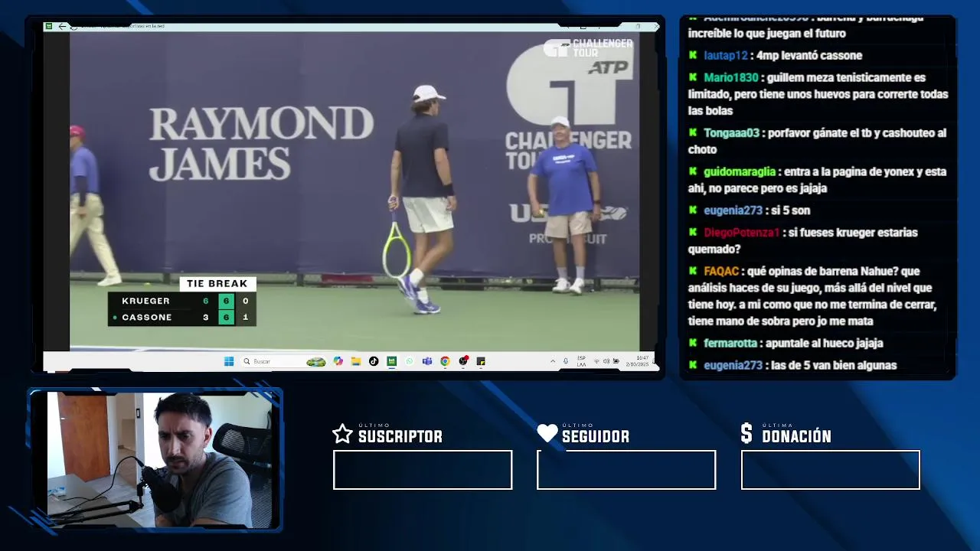Open Sticky Notes from the taskbar
Image resolution: width=980 pixels, height=551 pixels.
point(481,361)
